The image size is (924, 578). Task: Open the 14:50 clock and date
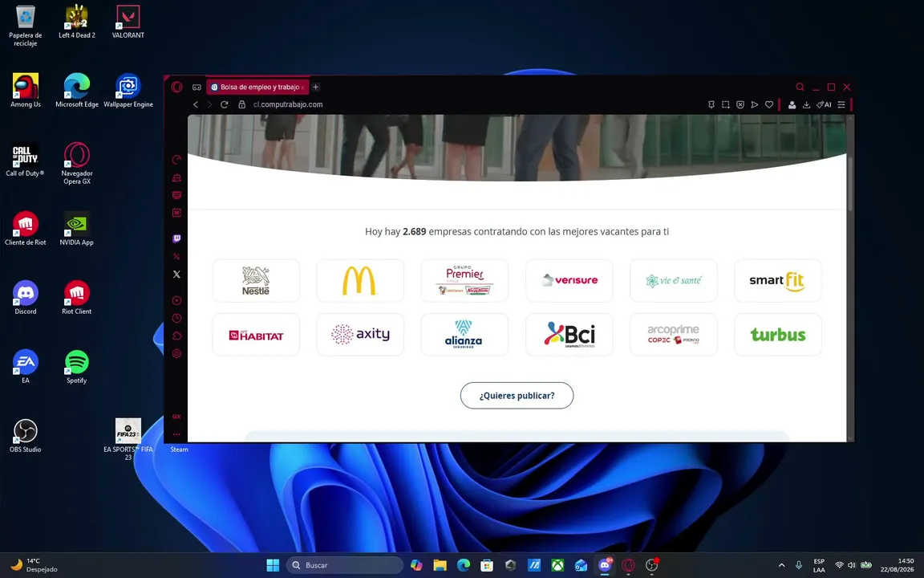[x=898, y=565]
